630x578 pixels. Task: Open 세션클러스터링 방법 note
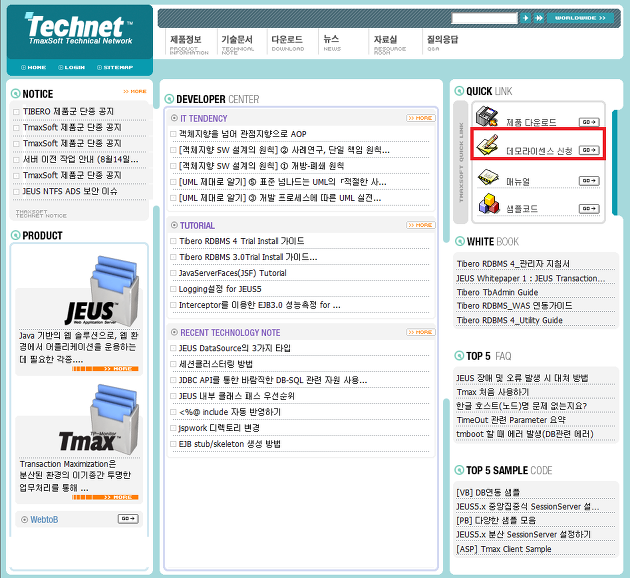click(x=215, y=364)
